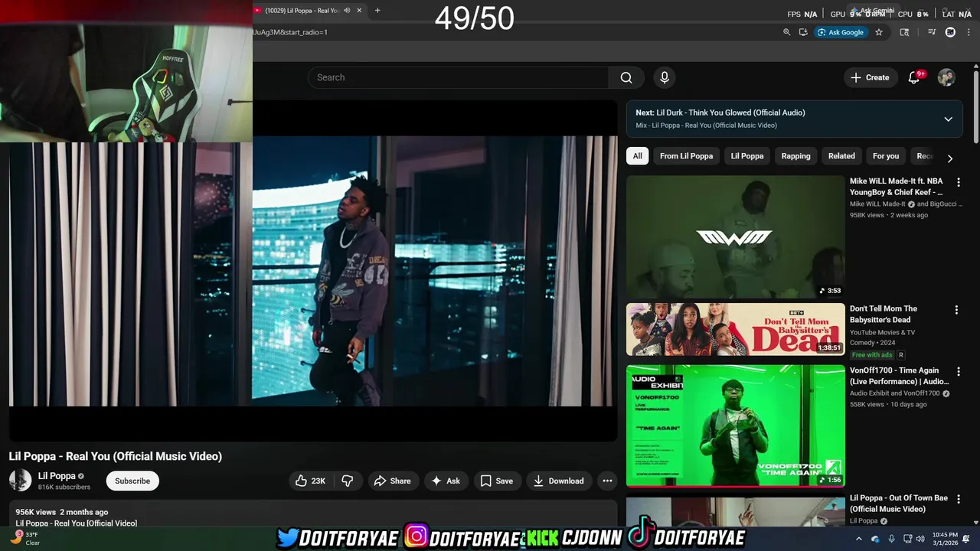Viewport: 980px width, 551px height.
Task: Open network tray icon
Action: [x=907, y=539]
